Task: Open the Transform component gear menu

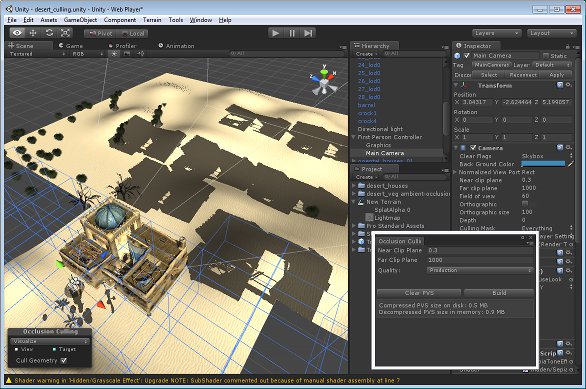Action: [569, 85]
